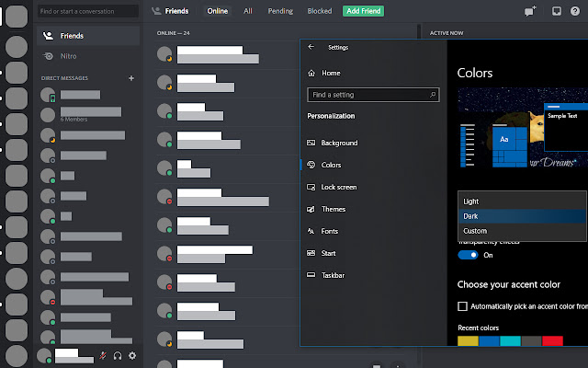Screen dimensions: 588x368
Task: Click the search magnifier in Find a setting
Action: (433, 95)
